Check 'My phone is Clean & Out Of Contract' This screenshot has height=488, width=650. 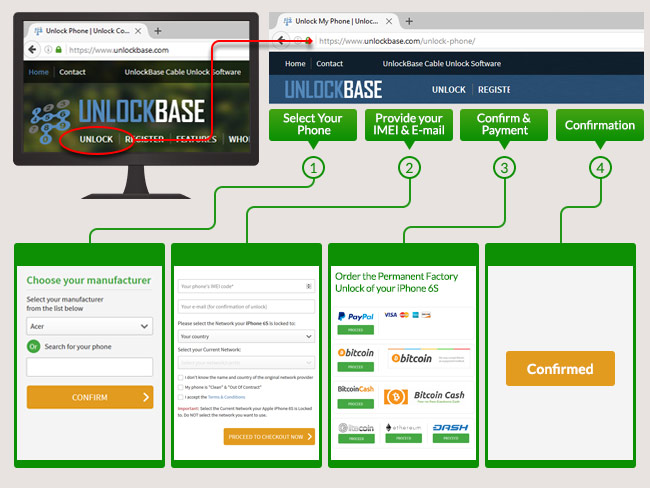pyautogui.click(x=180, y=387)
